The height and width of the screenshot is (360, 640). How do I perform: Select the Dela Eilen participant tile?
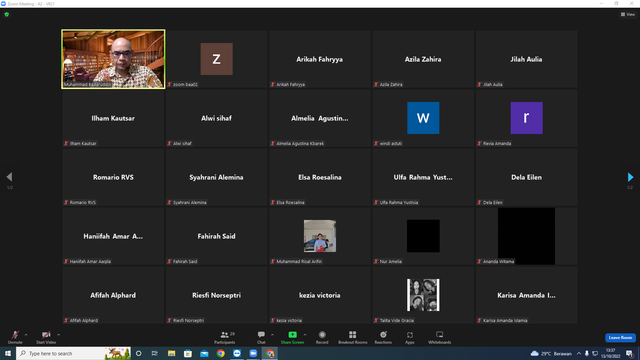(526, 177)
